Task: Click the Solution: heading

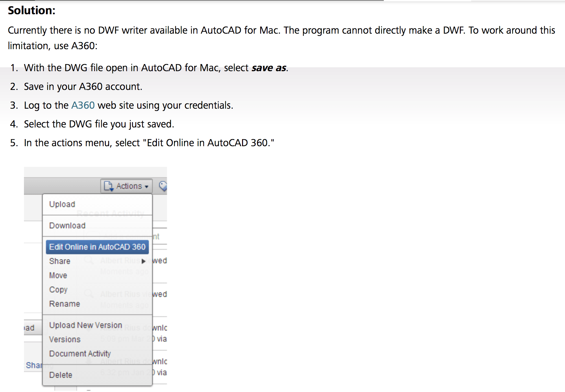Action: 32,10
